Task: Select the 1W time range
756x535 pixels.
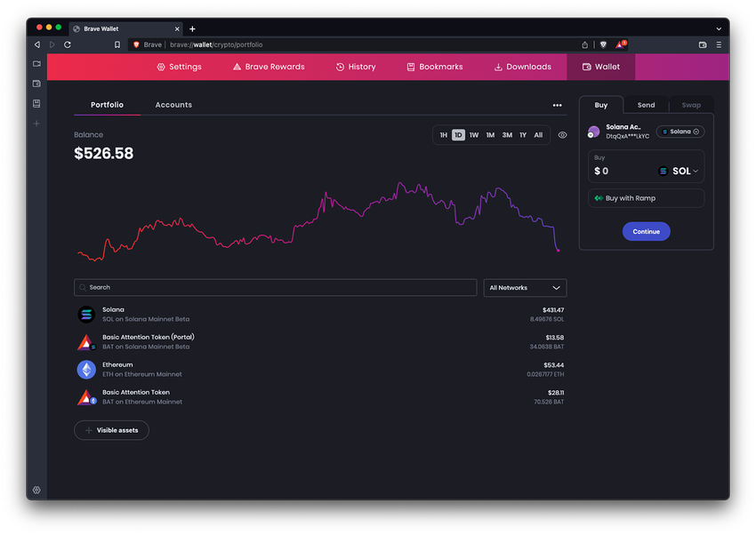Action: 473,135
